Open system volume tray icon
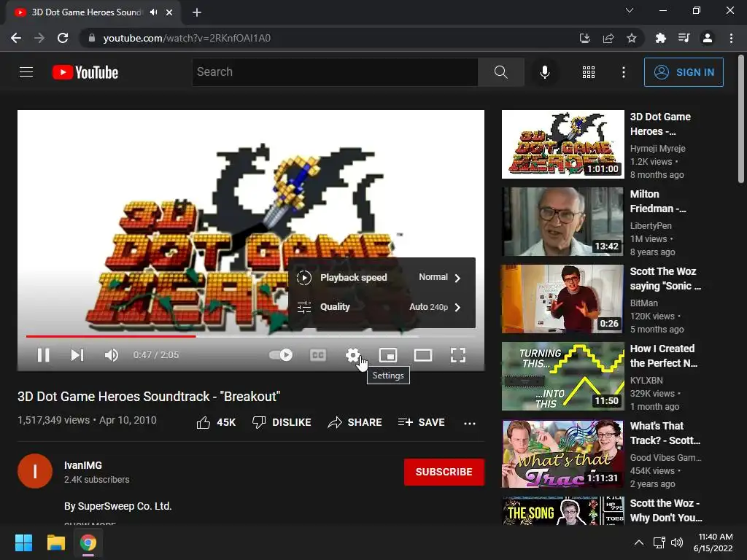Viewport: 747px width, 560px height. click(x=677, y=542)
